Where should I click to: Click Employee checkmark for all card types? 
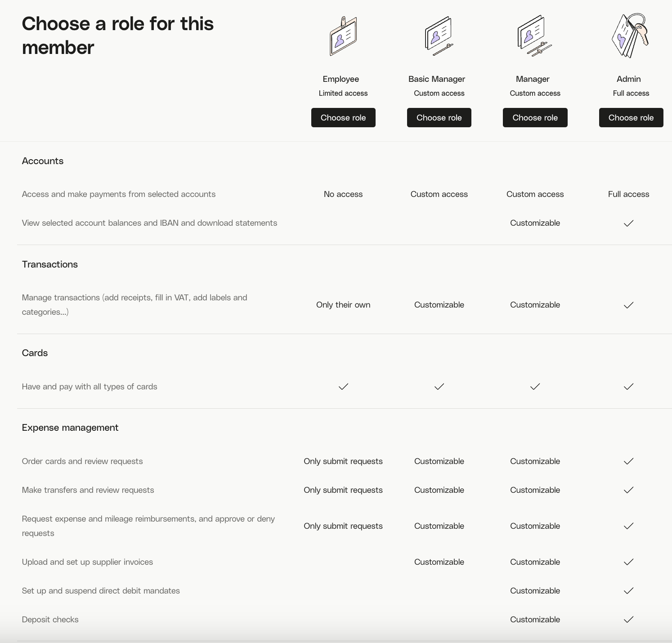[x=343, y=387]
